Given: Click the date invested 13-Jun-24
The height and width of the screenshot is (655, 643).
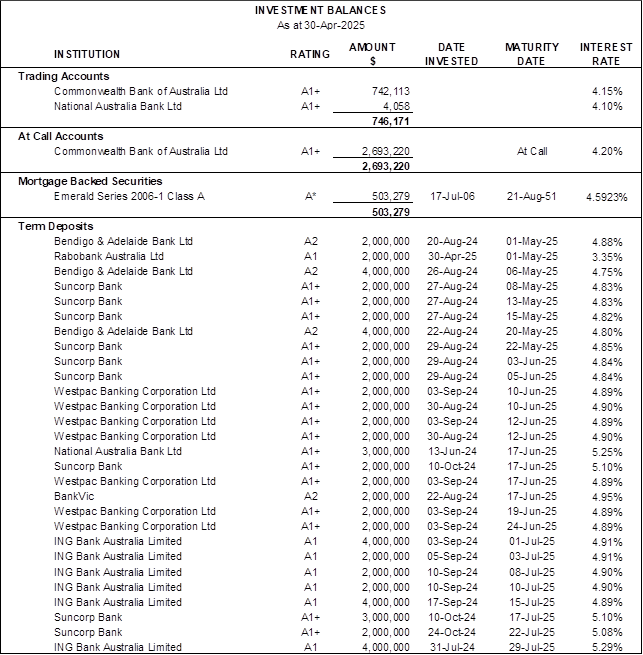Looking at the screenshot, I should click(x=452, y=452).
